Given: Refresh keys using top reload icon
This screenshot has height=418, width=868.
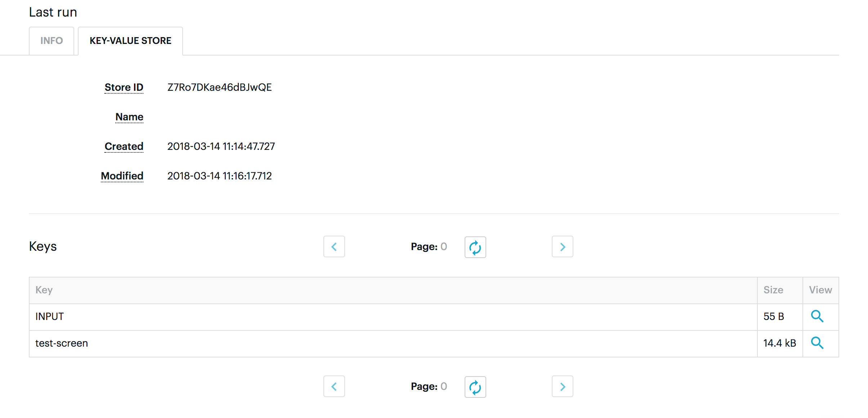Looking at the screenshot, I should 475,248.
